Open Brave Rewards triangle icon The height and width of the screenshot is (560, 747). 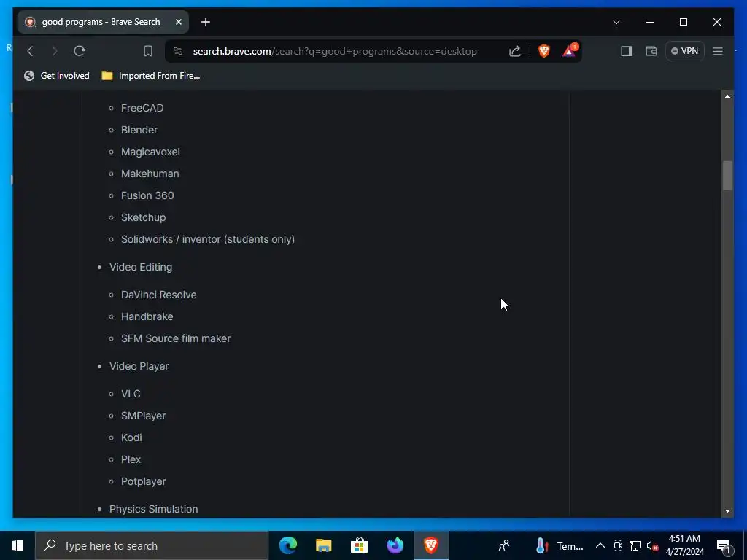click(x=569, y=50)
